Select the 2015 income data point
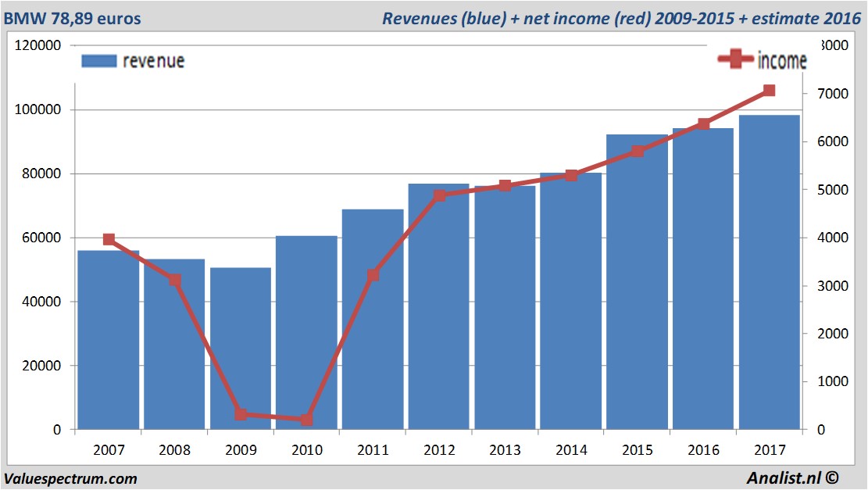The image size is (868, 490). coord(638,151)
